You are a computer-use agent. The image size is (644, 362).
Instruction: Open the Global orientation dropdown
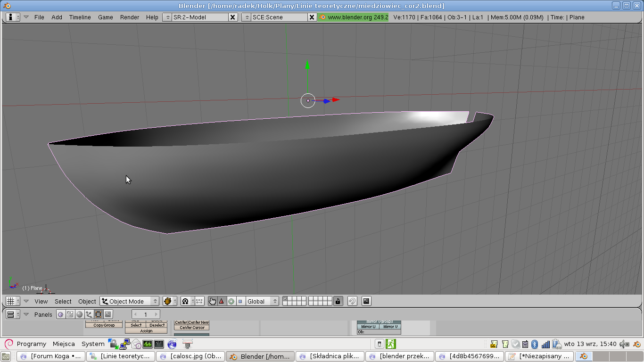(x=262, y=301)
